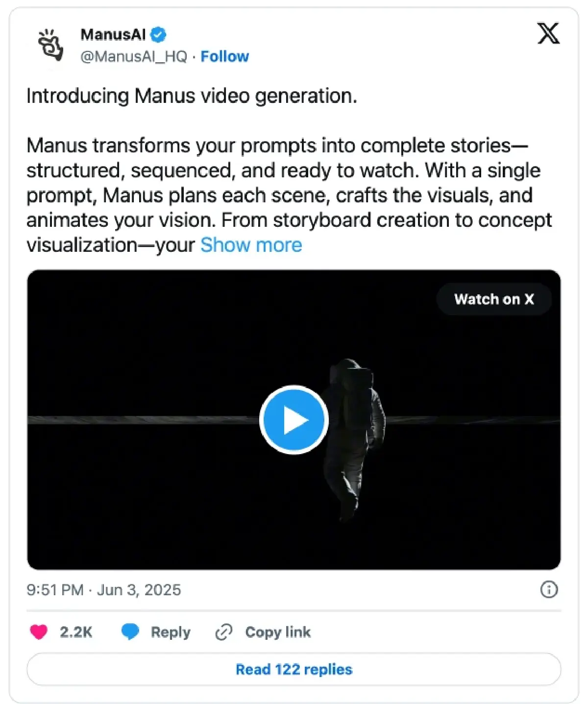The image size is (588, 704).
Task: Select the Reply text label
Action: [x=171, y=632]
